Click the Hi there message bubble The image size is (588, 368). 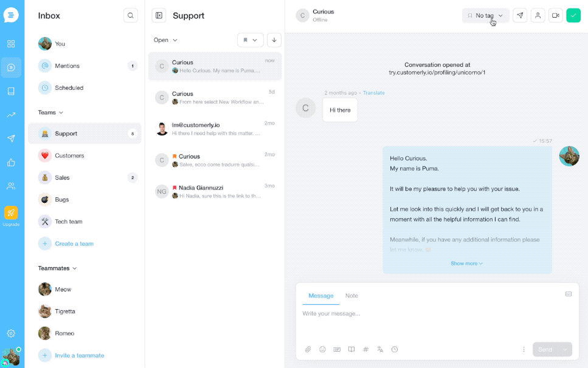coord(340,110)
